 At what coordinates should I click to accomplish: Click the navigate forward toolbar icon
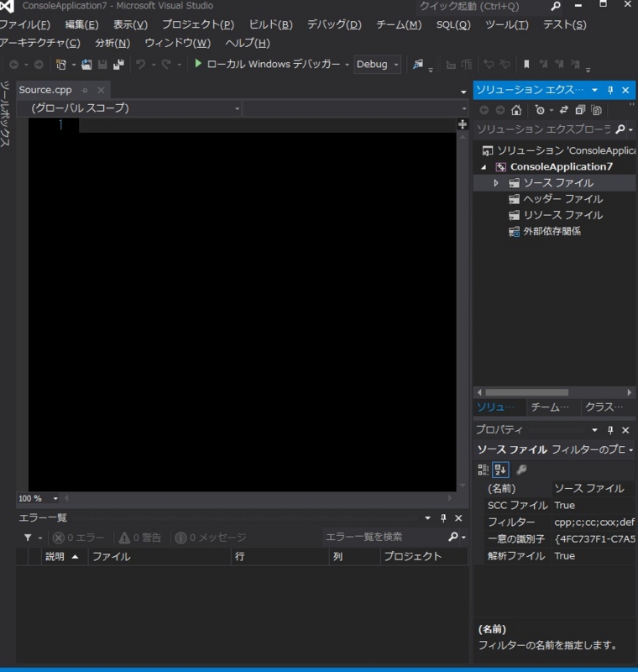point(39,65)
